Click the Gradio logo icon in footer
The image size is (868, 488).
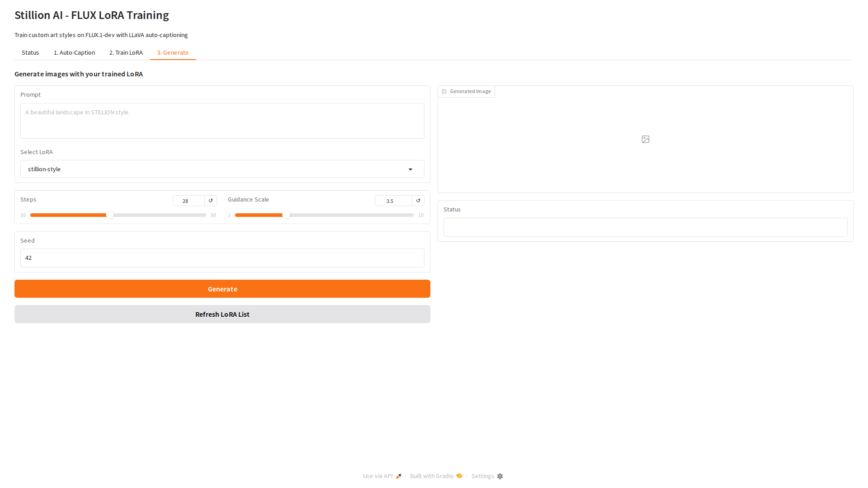(x=459, y=476)
